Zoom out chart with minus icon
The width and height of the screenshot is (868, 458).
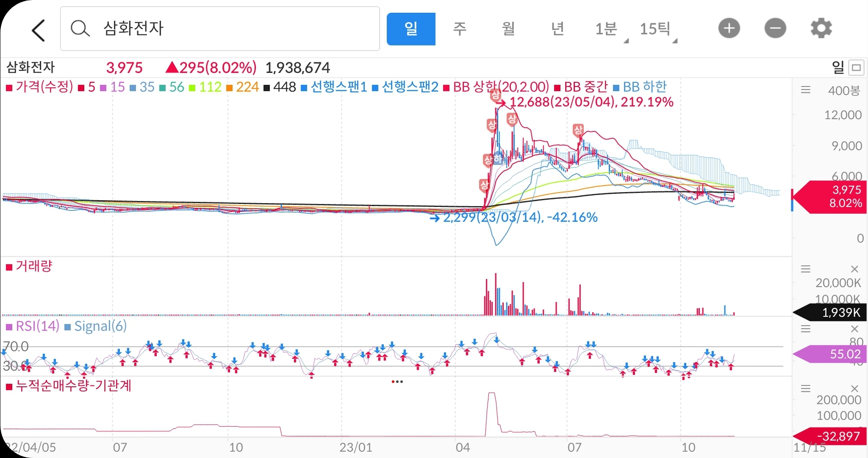(775, 28)
